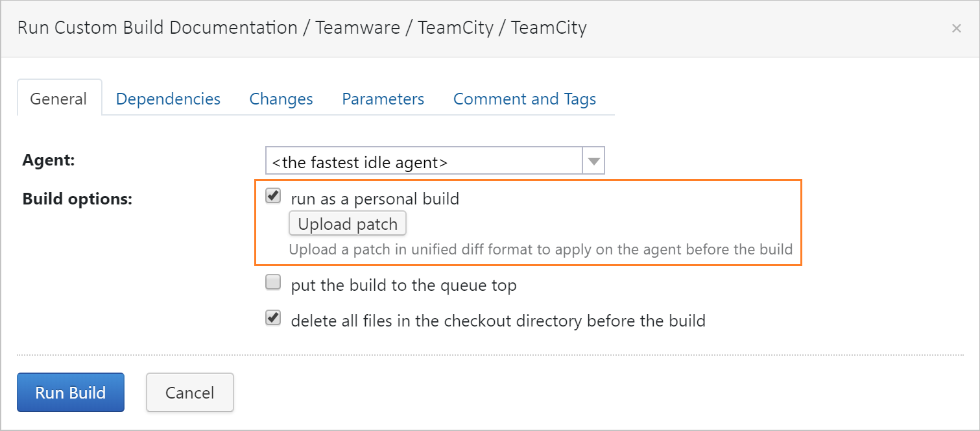Image resolution: width=980 pixels, height=431 pixels.
Task: Open the agent selection dropdown
Action: pyautogui.click(x=592, y=160)
